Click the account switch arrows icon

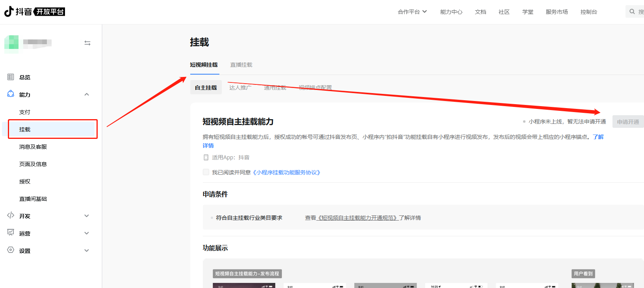[x=87, y=43]
